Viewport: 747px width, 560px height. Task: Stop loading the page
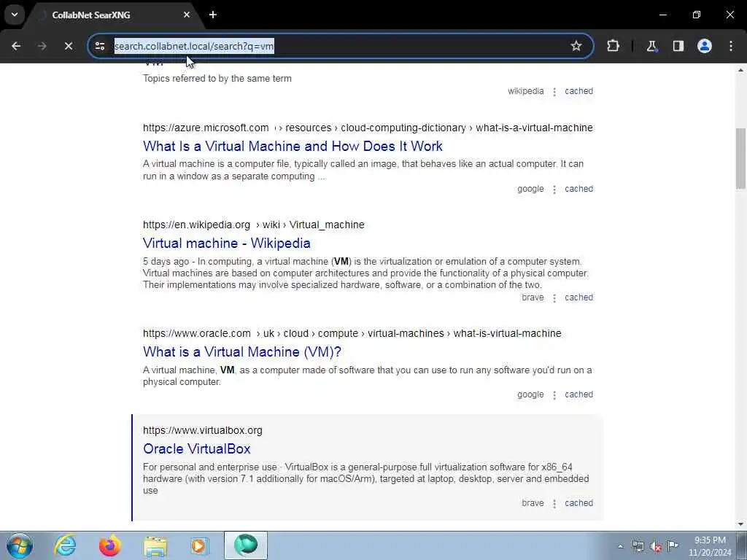(x=68, y=46)
